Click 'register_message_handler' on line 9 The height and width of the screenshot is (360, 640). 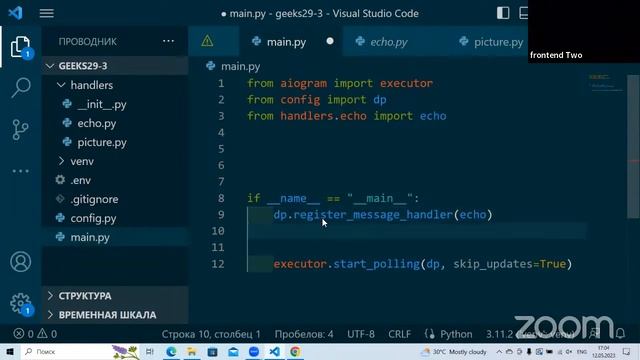pyautogui.click(x=373, y=215)
